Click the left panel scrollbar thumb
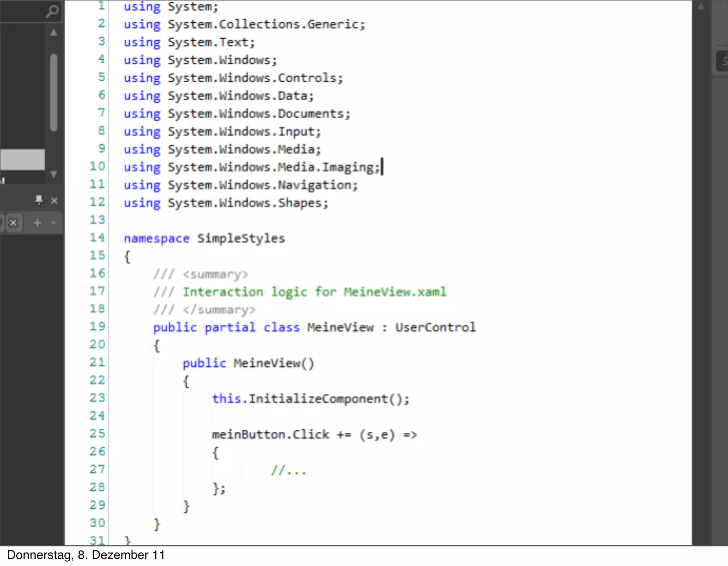The height and width of the screenshot is (566, 728). [x=54, y=92]
